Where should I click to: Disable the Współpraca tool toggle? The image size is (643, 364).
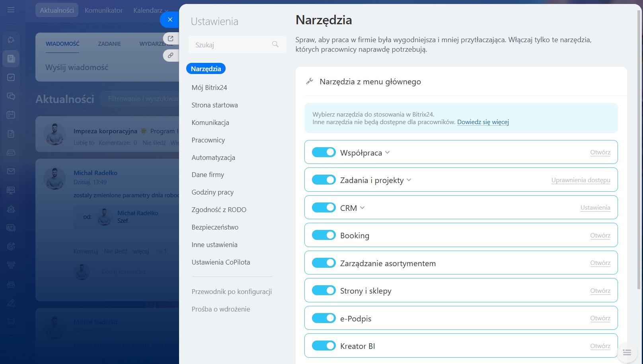323,152
